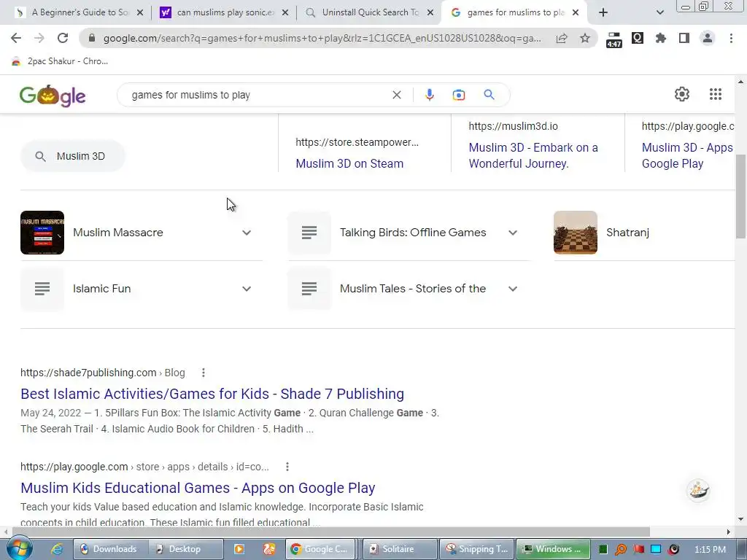Click the browser forward arrow

39,38
